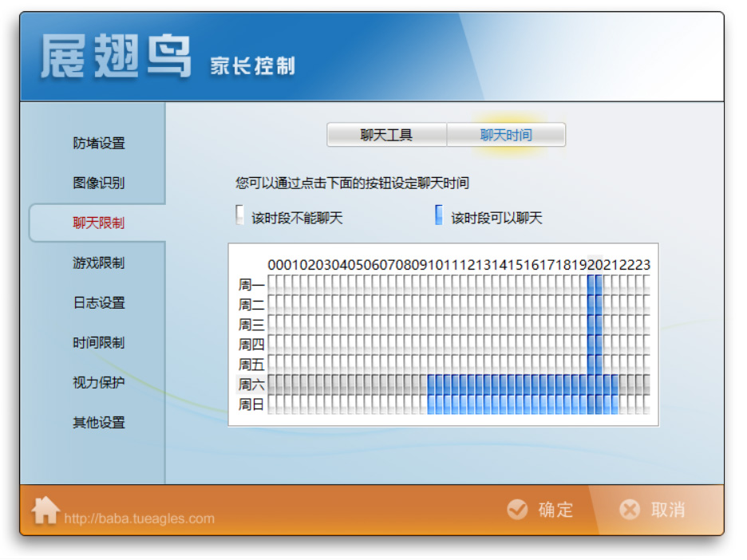
Task: Disable Friday's 19:00 blue chat cell
Action: pyautogui.click(x=581, y=364)
